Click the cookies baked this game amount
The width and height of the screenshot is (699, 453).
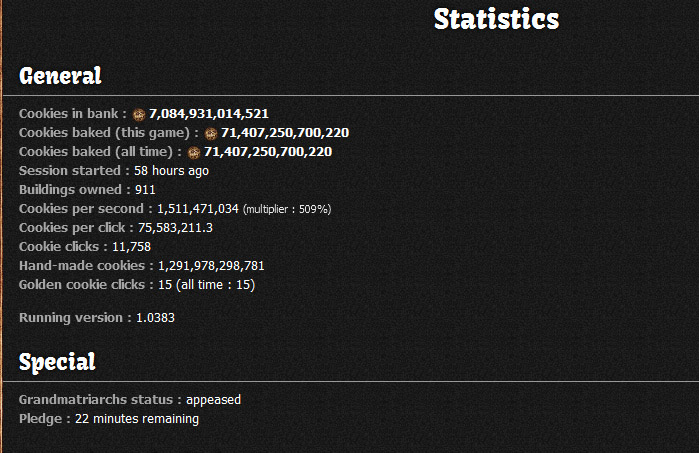tap(285, 133)
